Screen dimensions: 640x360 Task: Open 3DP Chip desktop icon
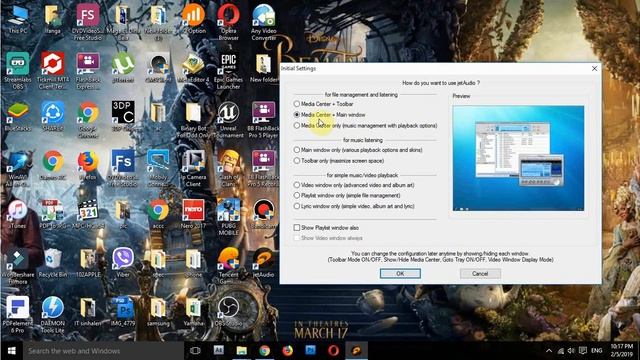pos(123,116)
